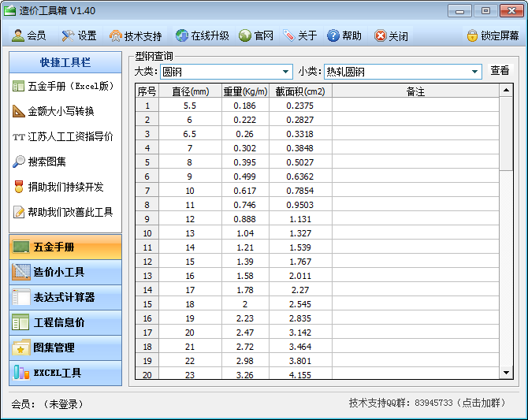Select the 工程信息价 sidebar section
The height and width of the screenshot is (420, 528).
[x=65, y=322]
